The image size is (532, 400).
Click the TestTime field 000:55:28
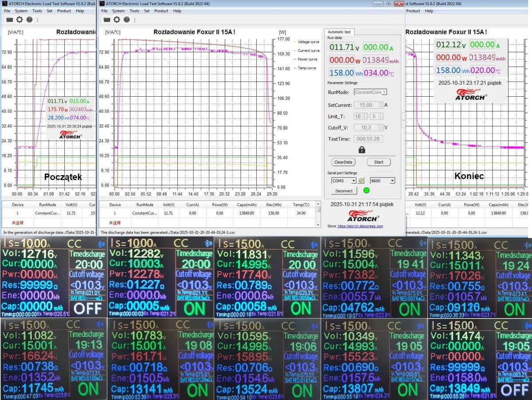tap(368, 139)
